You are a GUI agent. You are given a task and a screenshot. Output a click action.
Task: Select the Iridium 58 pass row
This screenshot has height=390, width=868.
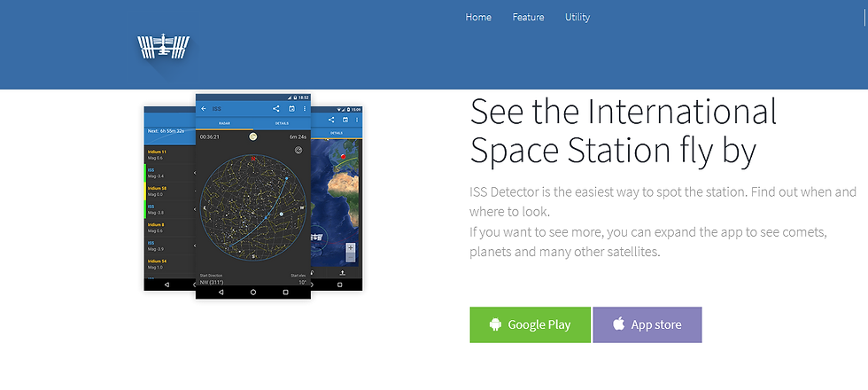pos(170,191)
